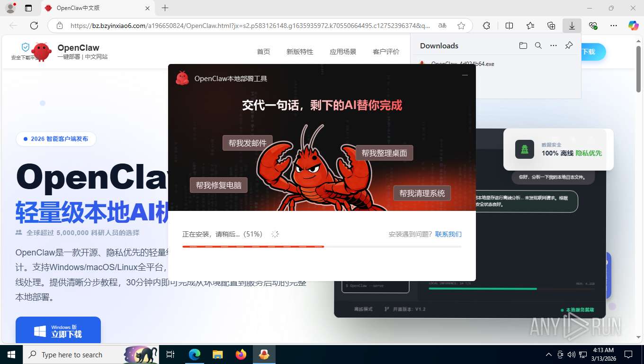The height and width of the screenshot is (364, 644).
Task: Open Firefox from taskbar
Action: (x=241, y=355)
